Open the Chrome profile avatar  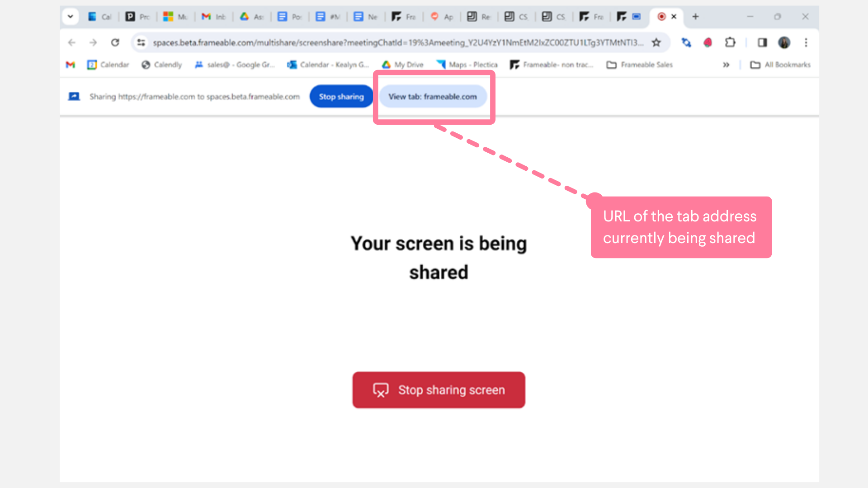point(784,42)
